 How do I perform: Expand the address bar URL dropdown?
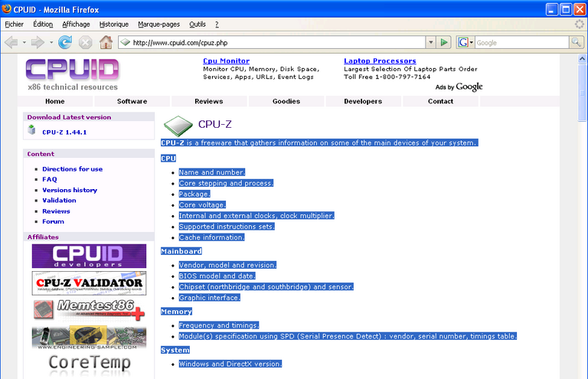click(430, 42)
